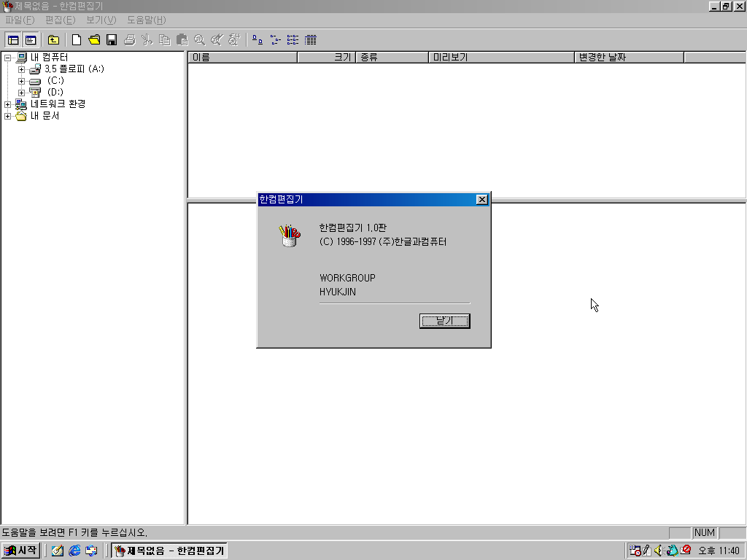Open the 보기(V) menu
The height and width of the screenshot is (560, 747).
(x=101, y=20)
